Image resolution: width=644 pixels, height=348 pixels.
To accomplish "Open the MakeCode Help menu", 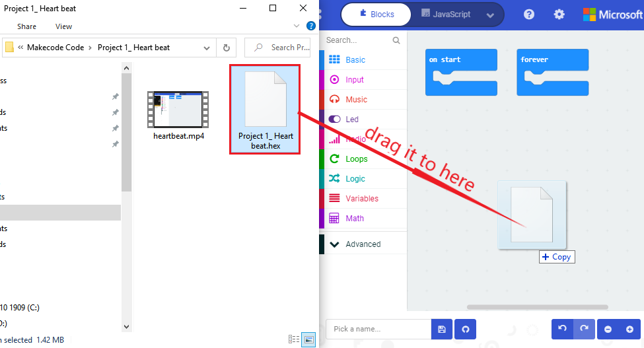I will 529,15.
